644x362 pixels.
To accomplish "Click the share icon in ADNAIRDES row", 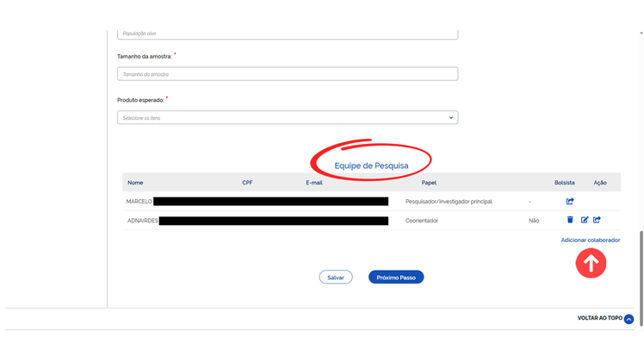I will (x=597, y=220).
